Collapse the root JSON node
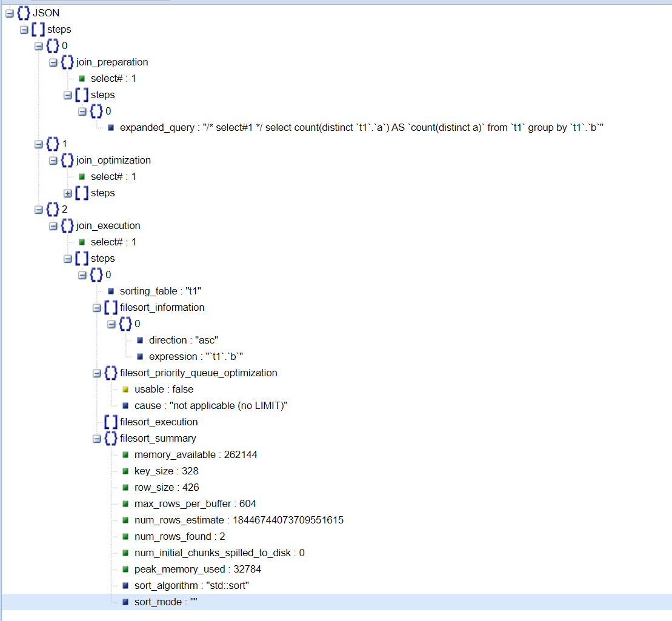 [10, 13]
